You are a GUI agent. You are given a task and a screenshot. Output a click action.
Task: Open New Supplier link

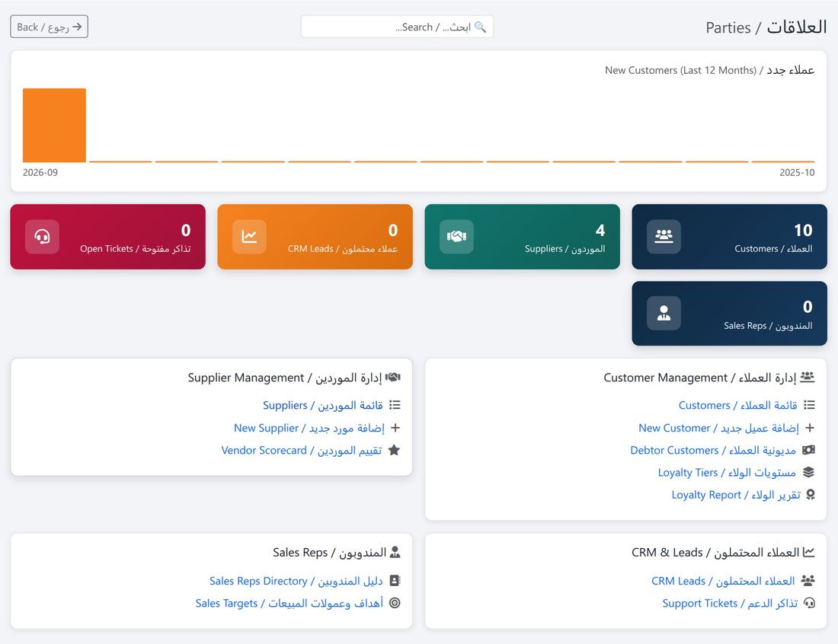tap(309, 428)
